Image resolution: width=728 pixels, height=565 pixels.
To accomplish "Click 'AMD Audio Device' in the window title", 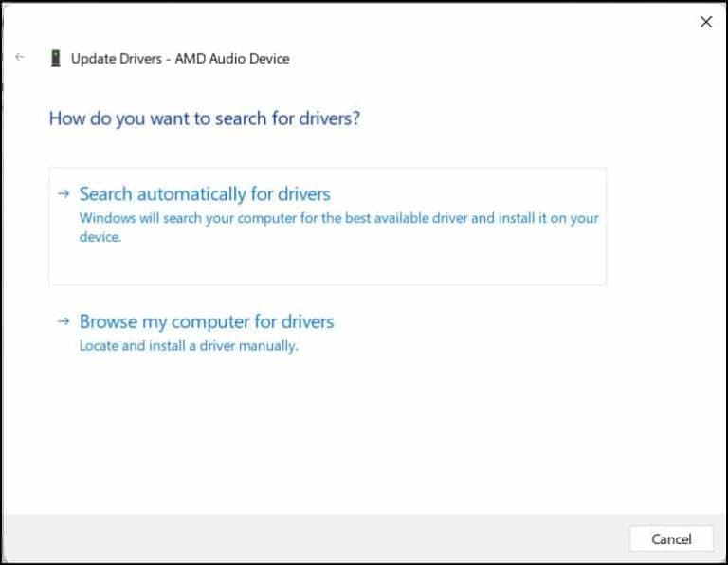I will point(232,59).
